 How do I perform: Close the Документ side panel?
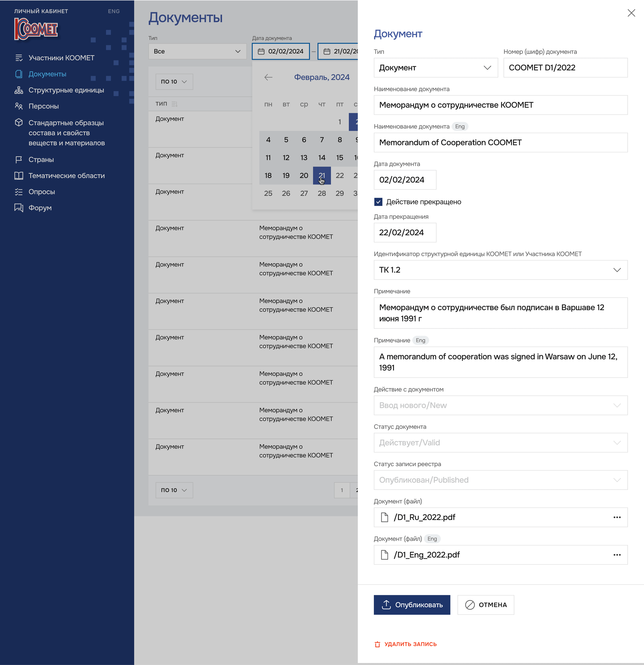pos(631,13)
